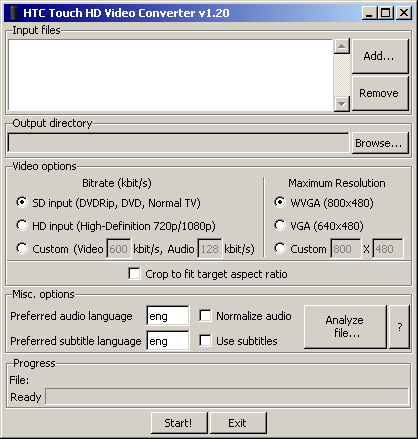Click the "Maximum Resolution" heading

pos(337,183)
